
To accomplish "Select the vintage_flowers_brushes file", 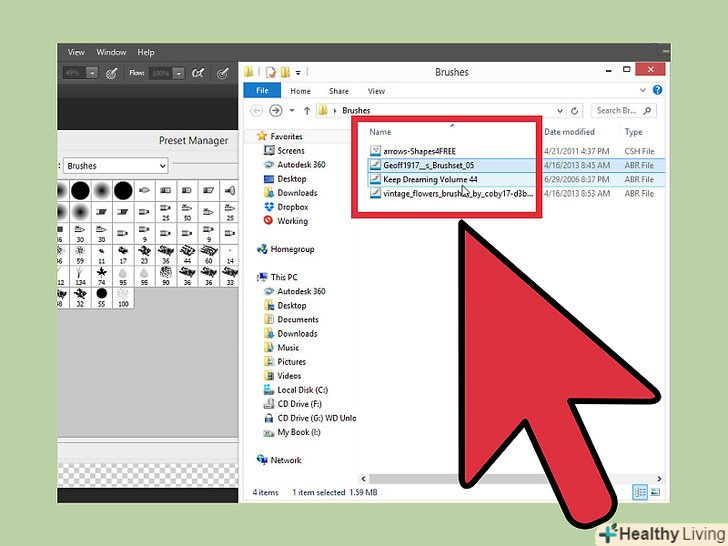I will tap(451, 194).
